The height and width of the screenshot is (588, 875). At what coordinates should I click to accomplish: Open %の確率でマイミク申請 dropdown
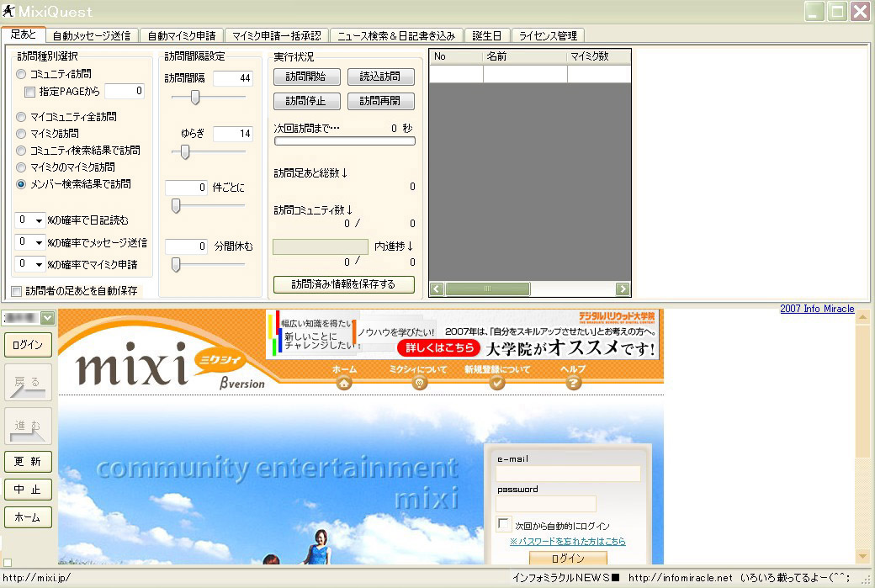pyautogui.click(x=39, y=264)
